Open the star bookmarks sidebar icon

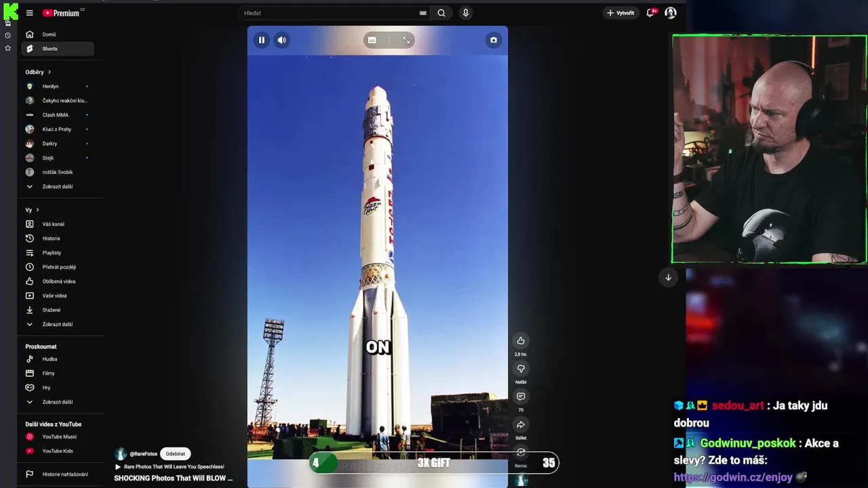point(7,48)
